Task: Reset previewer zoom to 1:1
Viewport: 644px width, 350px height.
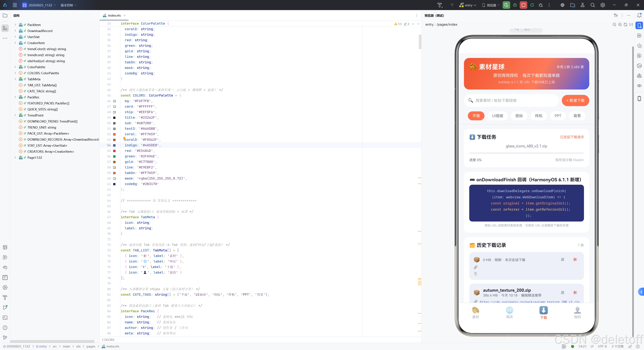Action: point(631,24)
